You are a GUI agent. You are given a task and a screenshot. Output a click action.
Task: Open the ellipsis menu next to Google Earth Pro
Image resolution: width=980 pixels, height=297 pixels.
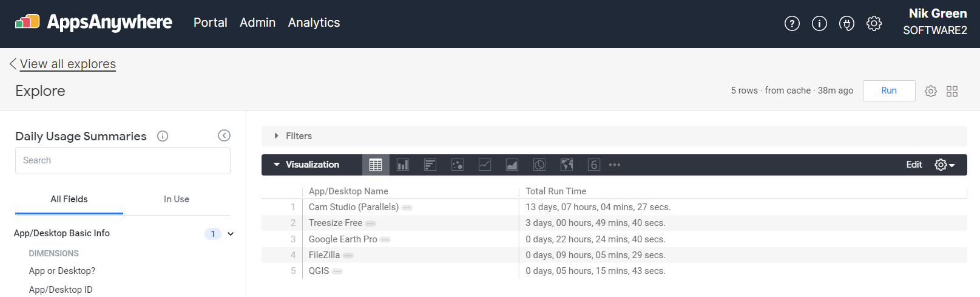coord(385,240)
